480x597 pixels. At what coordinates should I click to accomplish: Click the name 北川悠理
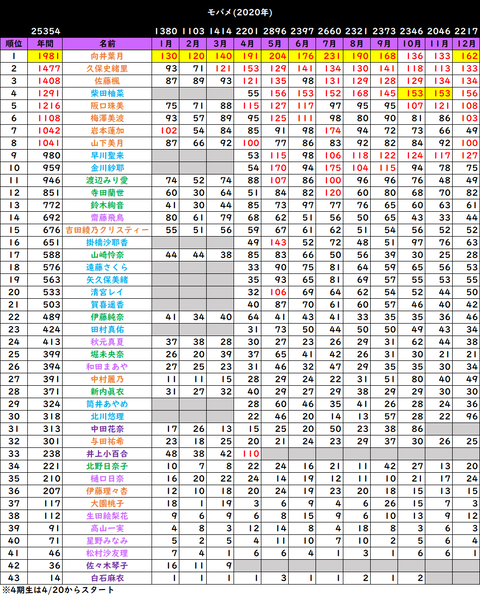click(107, 417)
